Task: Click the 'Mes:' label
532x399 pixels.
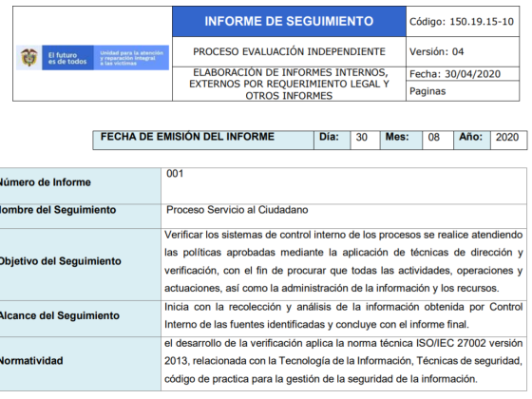Action: [397, 137]
